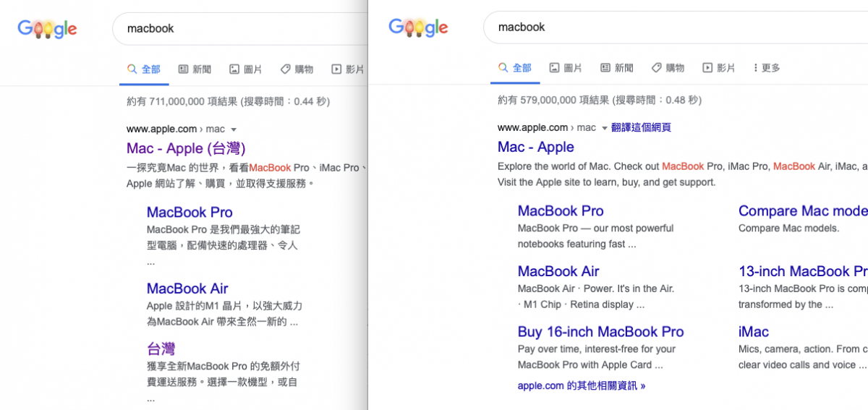868x410 pixels.
Task: Click the www.apple.com › mac URL in the left window
Action: click(176, 129)
